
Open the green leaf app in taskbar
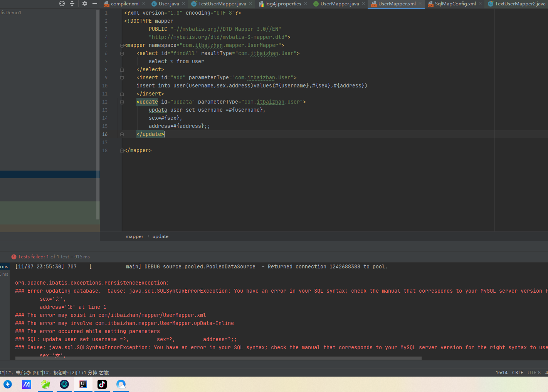coord(45,384)
